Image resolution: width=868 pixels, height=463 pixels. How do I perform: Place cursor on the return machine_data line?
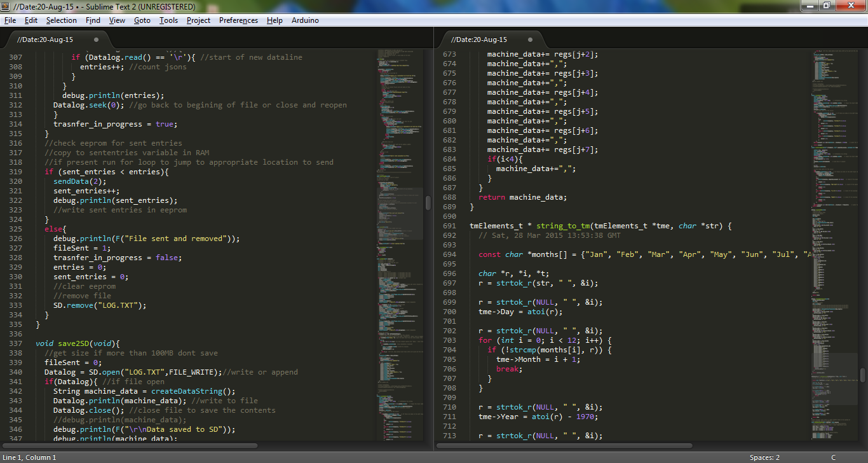point(522,197)
